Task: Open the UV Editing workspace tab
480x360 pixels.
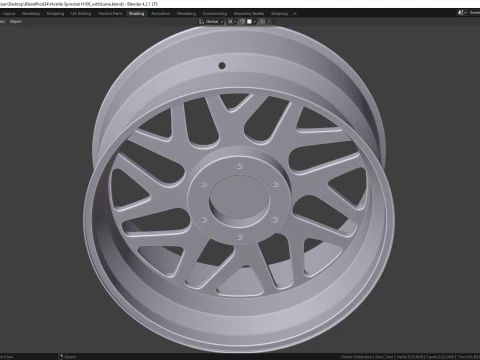Action: pos(81,14)
